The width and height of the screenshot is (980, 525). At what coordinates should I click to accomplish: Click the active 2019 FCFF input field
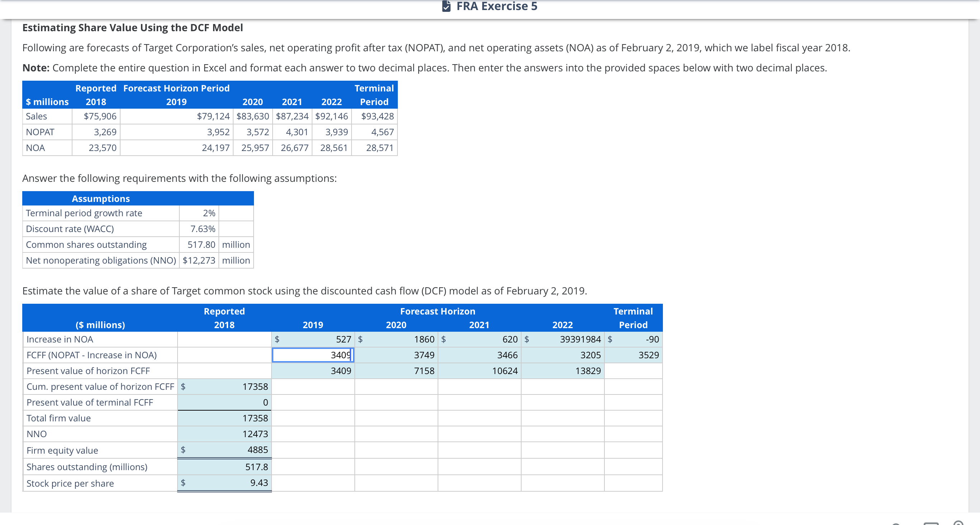click(313, 355)
